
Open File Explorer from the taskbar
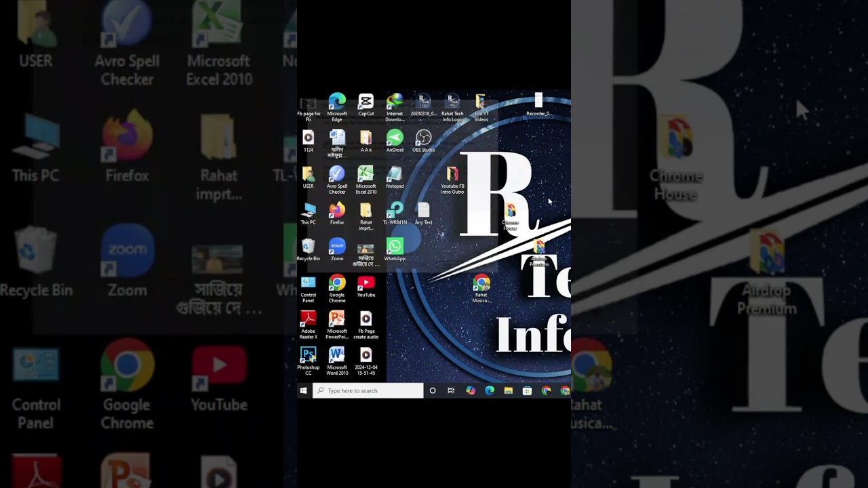click(x=509, y=390)
